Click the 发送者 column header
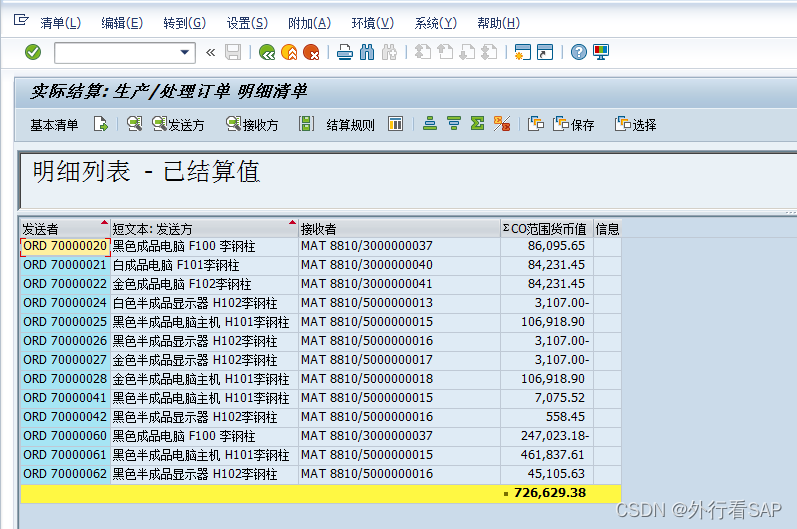The height and width of the screenshot is (529, 797). (65, 229)
